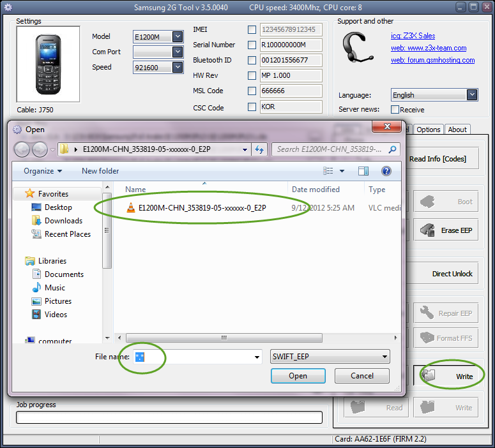
Task: Enable the MSL Code checkbox
Action: coord(252,91)
